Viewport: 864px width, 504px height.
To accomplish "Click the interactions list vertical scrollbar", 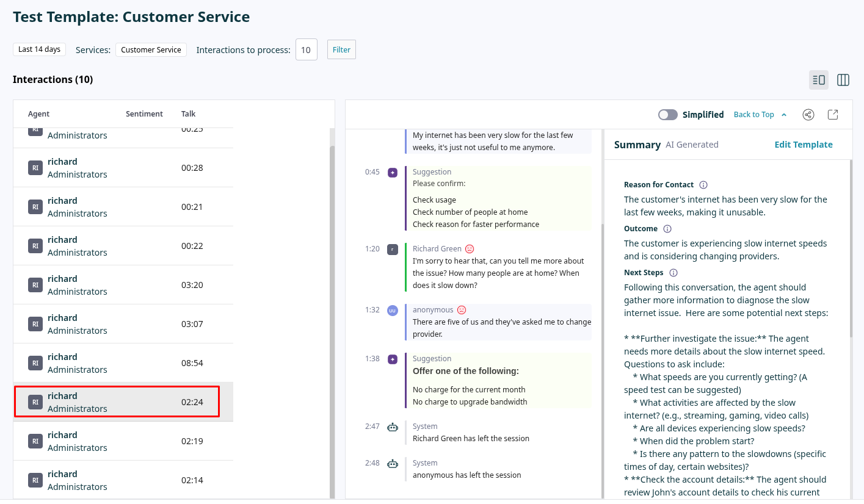I will [x=332, y=305].
